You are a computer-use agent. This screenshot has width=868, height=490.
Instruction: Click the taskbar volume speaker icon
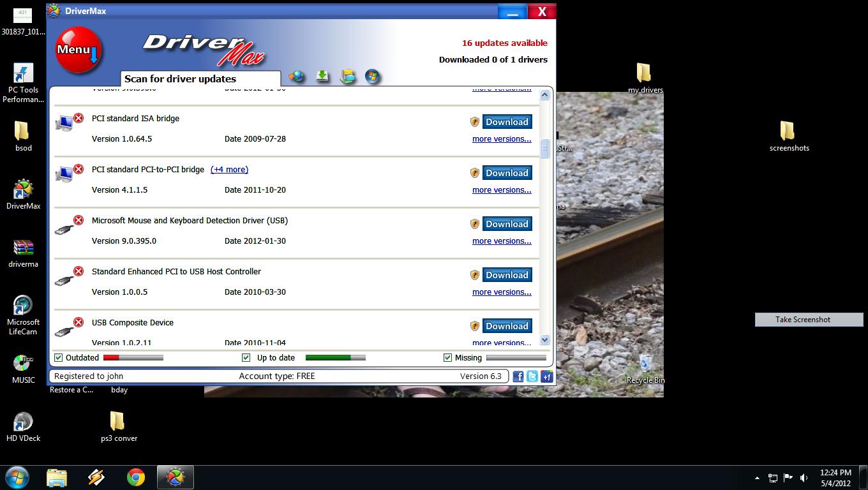click(804, 477)
